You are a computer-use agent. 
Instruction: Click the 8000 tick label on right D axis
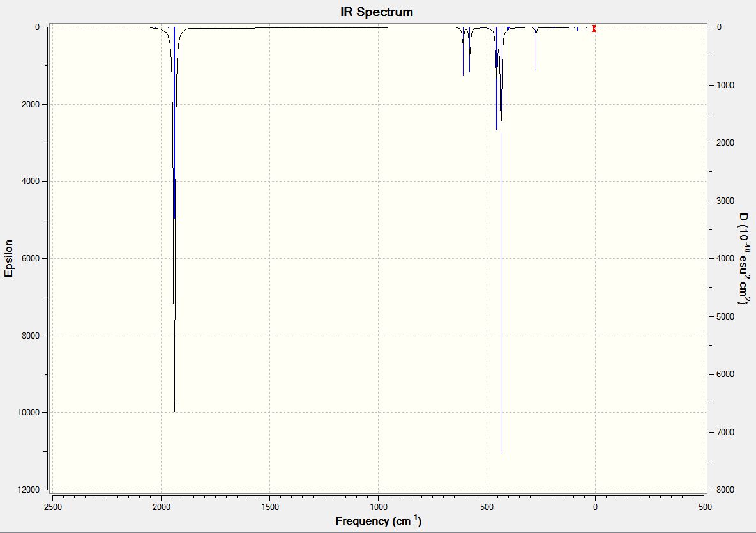pyautogui.click(x=725, y=490)
